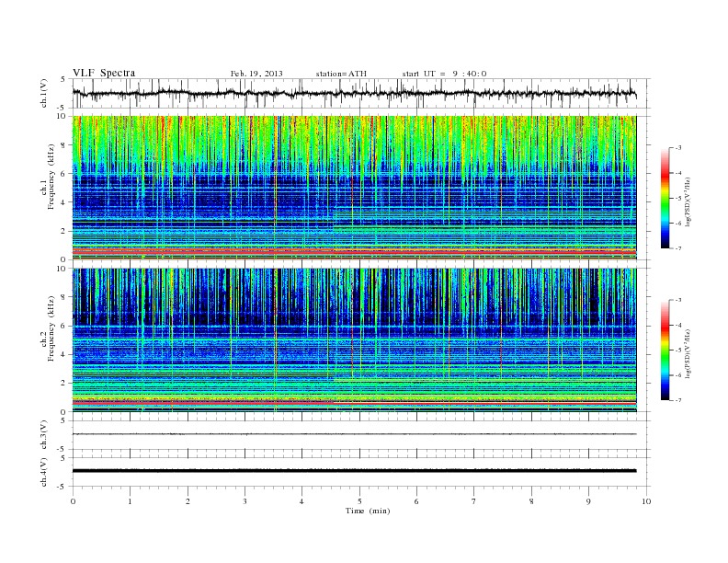Click the time axis tick label '7'
The image size is (728, 563).
tap(474, 501)
